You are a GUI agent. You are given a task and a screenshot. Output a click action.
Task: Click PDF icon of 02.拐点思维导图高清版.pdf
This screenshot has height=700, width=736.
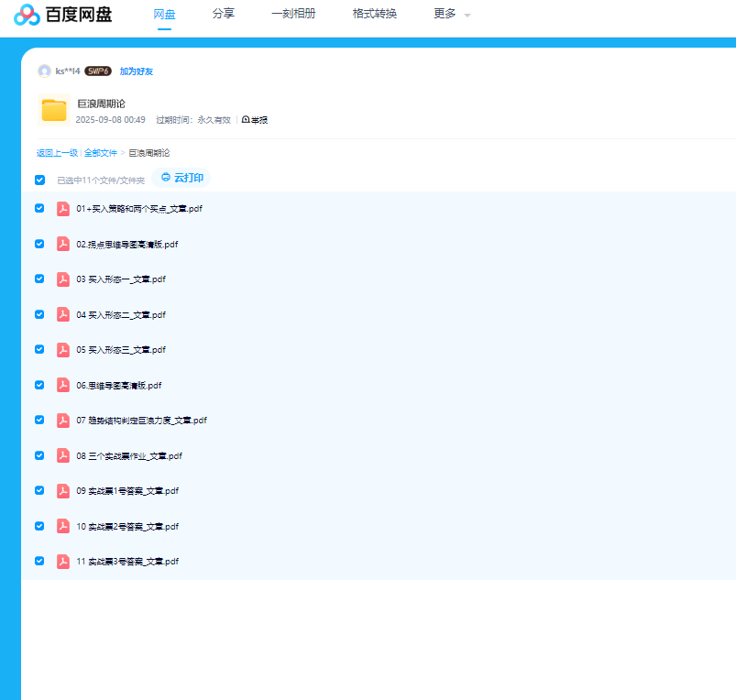click(x=63, y=244)
